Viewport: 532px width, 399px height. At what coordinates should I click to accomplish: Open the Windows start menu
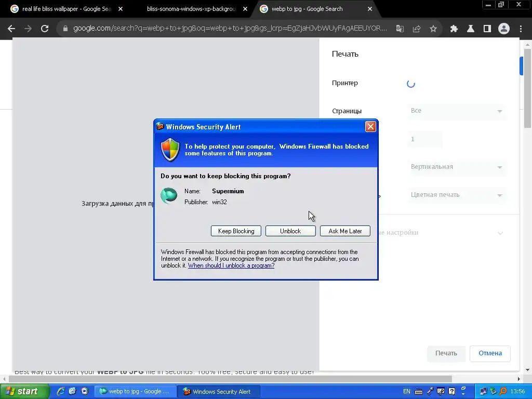(24, 391)
